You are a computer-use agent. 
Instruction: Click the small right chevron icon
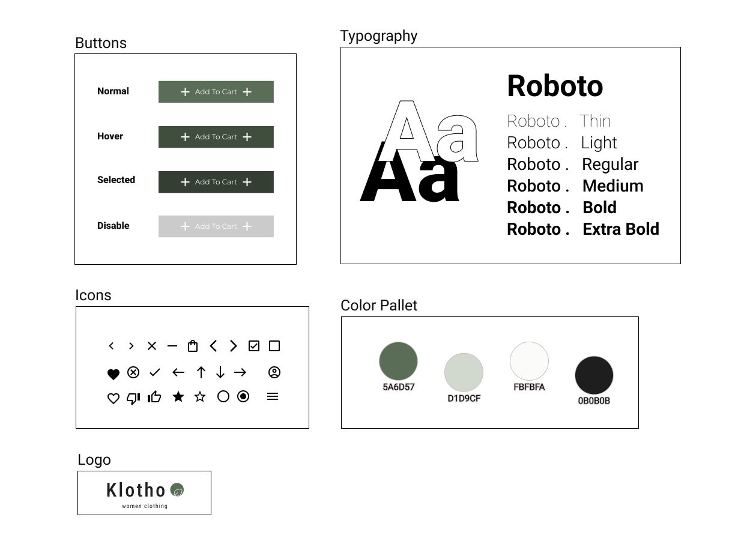(x=132, y=346)
